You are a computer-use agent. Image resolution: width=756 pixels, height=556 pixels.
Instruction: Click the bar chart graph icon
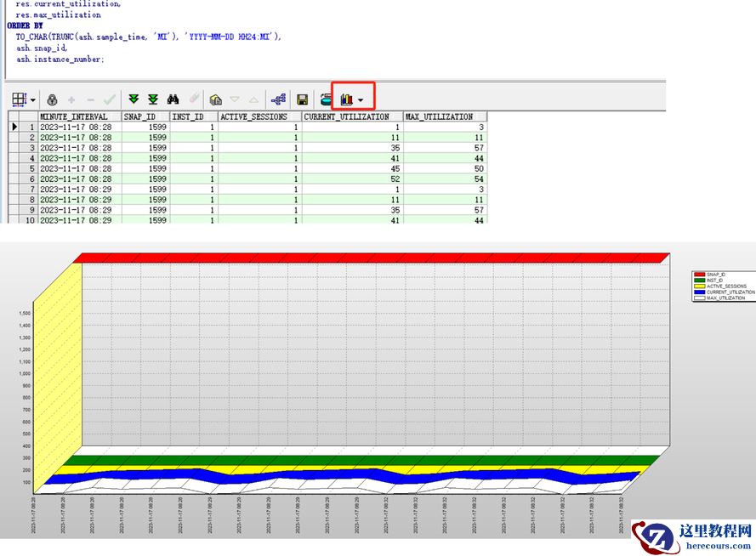coord(346,99)
